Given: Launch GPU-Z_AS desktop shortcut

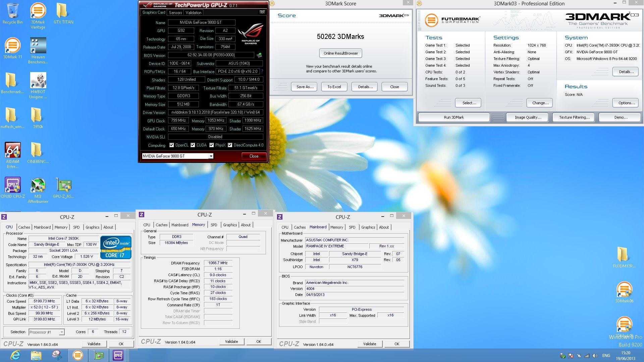Looking at the screenshot, I should tap(63, 188).
